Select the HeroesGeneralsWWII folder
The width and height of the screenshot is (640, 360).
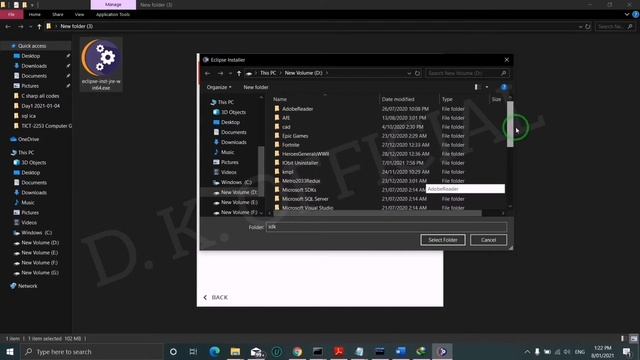point(305,154)
